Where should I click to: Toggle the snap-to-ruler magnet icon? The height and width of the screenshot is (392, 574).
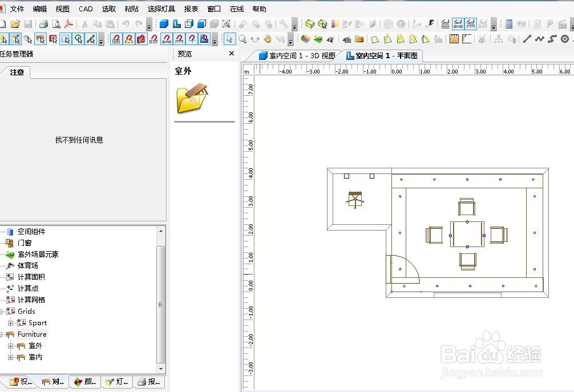point(179,39)
